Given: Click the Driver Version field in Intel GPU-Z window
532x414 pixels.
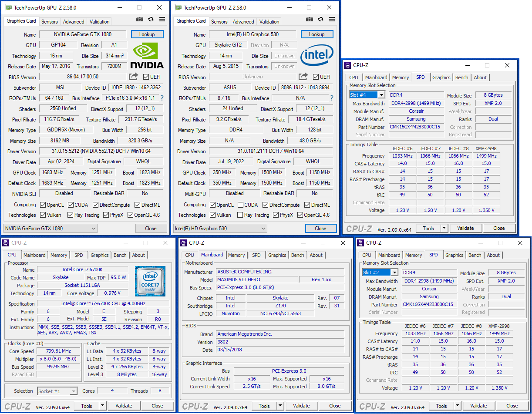Looking at the screenshot, I should pos(270,151).
